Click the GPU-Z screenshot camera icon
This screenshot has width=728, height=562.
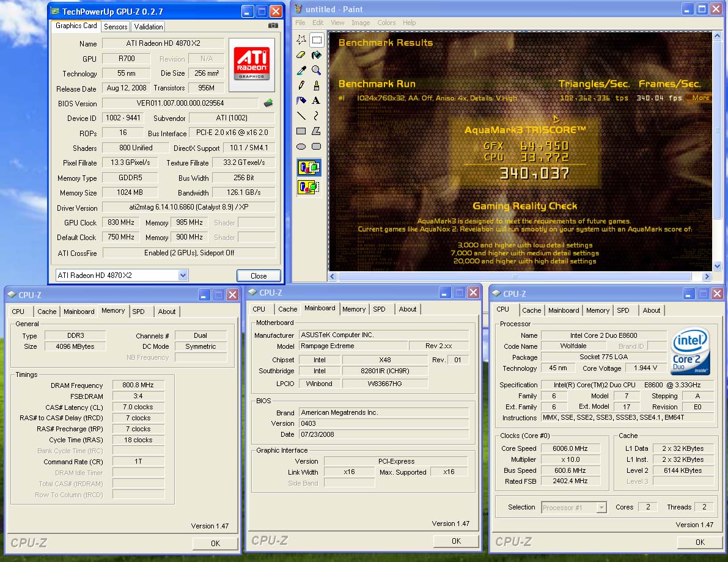coord(273,26)
